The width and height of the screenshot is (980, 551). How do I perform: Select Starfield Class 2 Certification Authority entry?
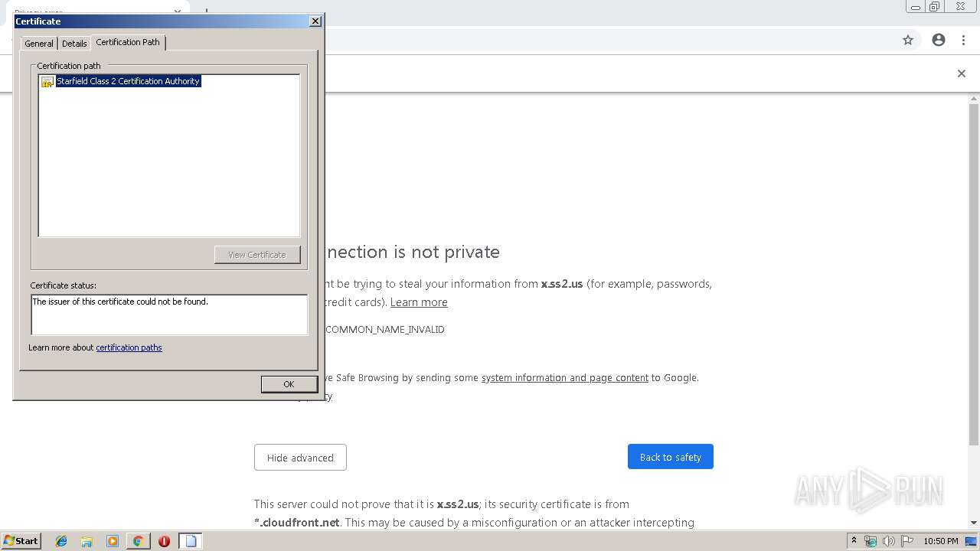(128, 81)
